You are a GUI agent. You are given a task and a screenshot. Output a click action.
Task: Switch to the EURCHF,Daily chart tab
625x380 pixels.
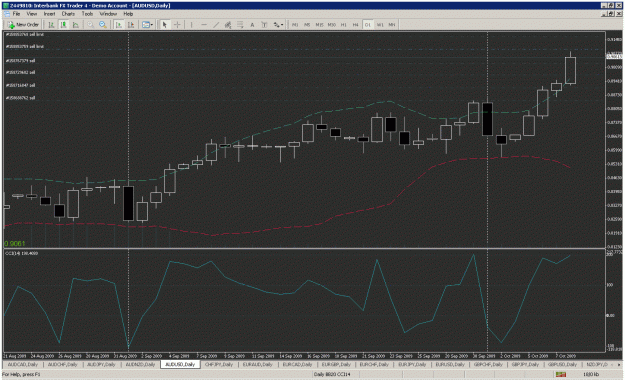(374, 364)
